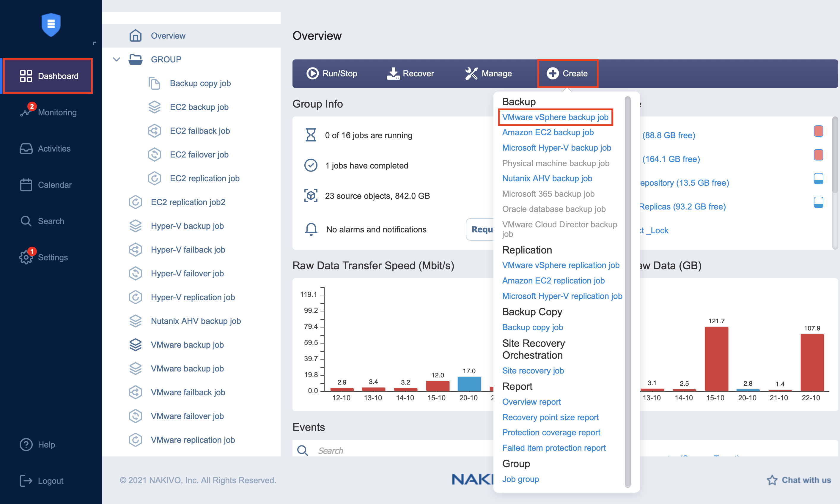840x504 pixels.
Task: Click the NAKIVO shield logo icon
Action: [51, 25]
